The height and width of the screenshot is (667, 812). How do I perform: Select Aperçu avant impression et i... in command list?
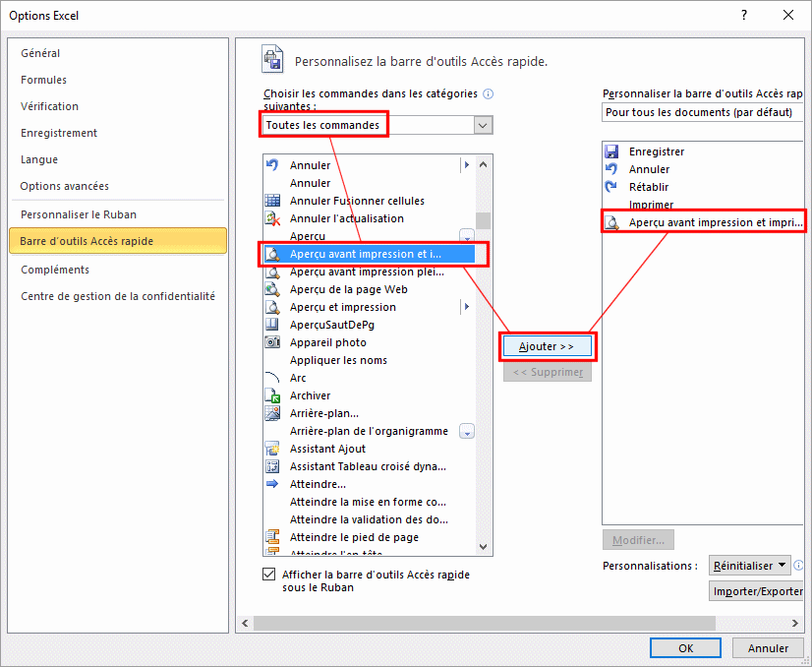coord(370,254)
